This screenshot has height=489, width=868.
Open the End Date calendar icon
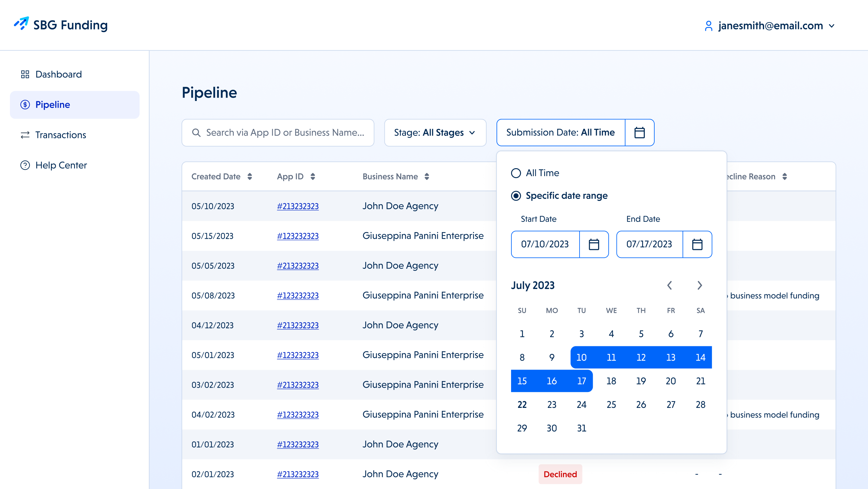pyautogui.click(x=697, y=244)
